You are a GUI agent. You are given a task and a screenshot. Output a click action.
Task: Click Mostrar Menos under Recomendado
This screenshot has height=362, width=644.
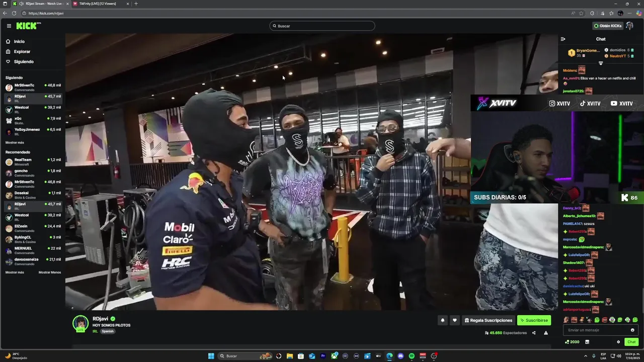point(50,273)
